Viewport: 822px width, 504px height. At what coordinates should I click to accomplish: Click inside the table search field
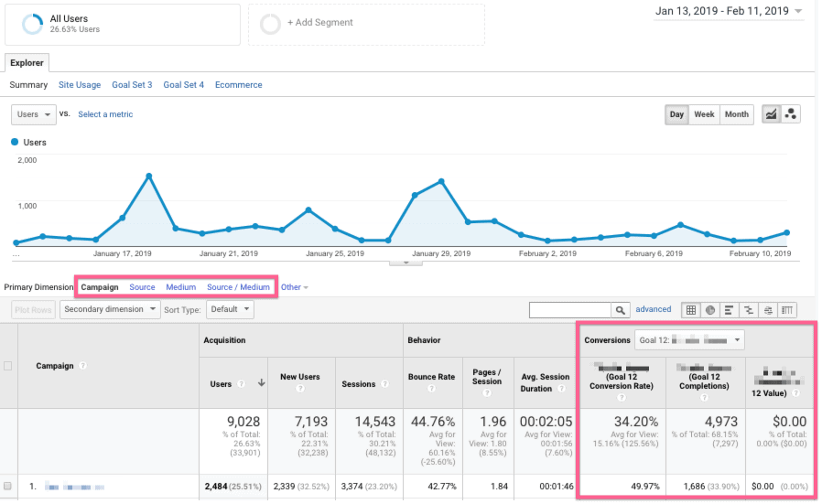click(x=569, y=310)
